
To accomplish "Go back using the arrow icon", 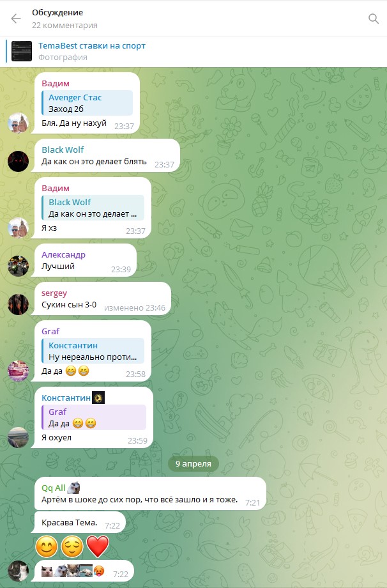I will tap(16, 19).
